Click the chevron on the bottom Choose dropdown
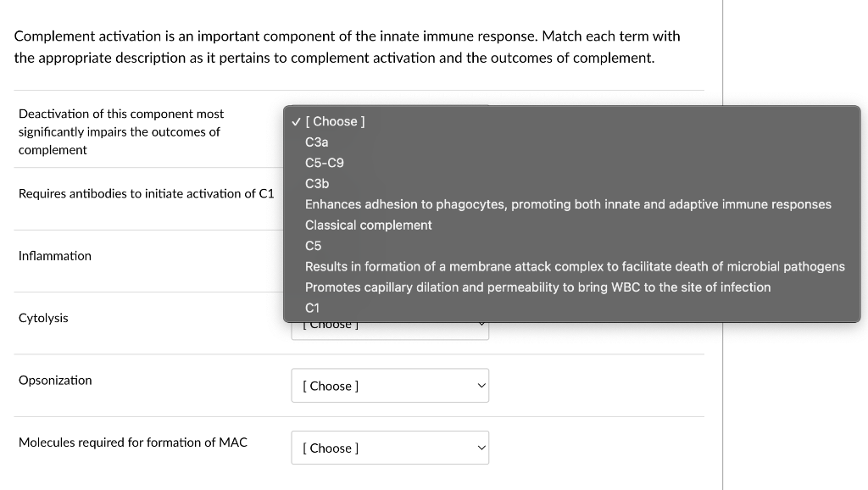Viewport: 868px width, 490px height. click(480, 448)
